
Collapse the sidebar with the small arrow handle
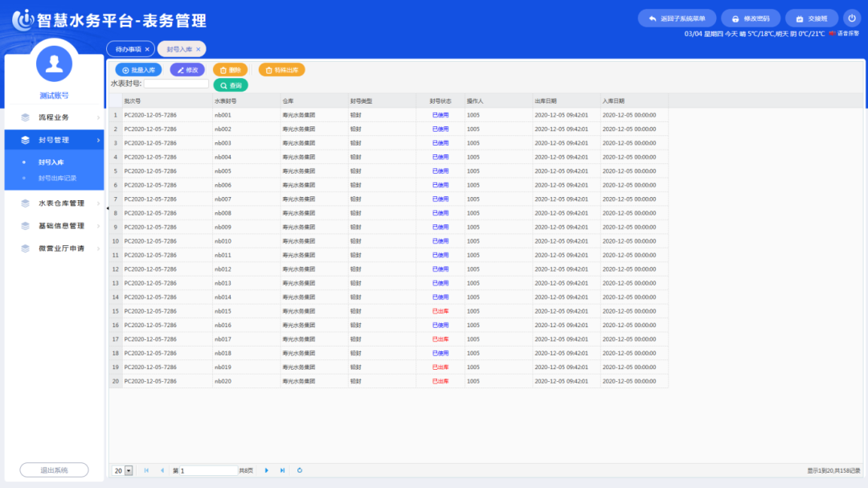click(108, 208)
